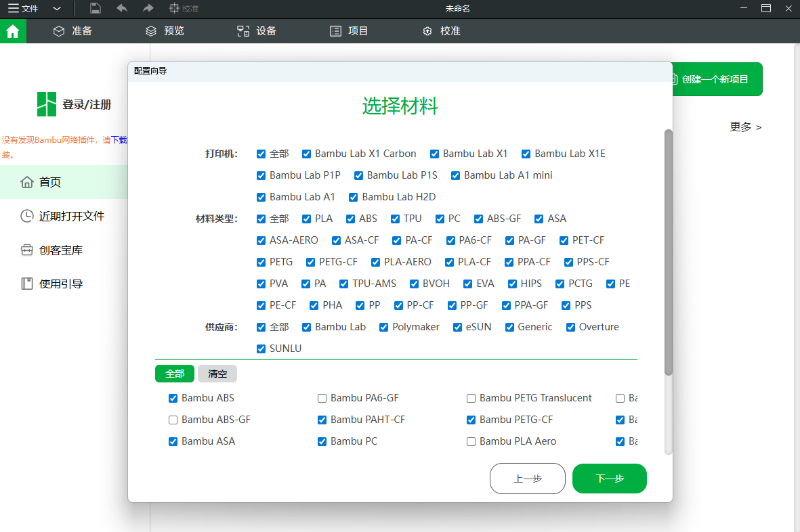The width and height of the screenshot is (800, 532).
Task: Uncheck the Generic vendor
Action: 509,327
